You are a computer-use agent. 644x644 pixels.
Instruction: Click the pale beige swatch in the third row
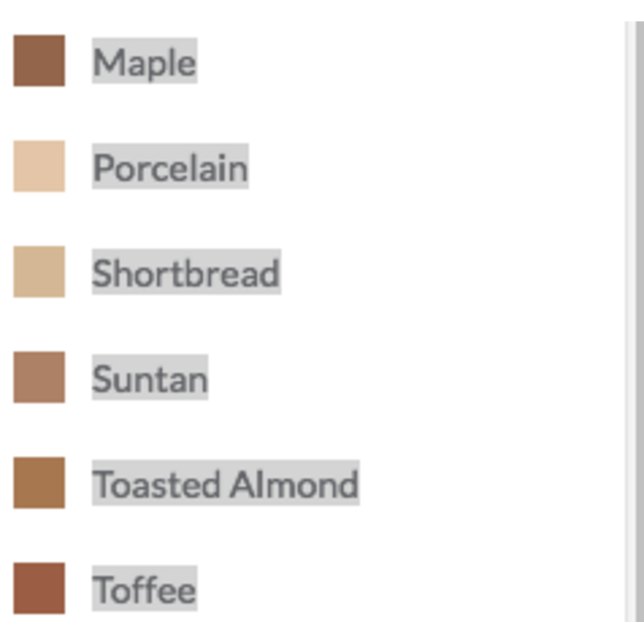[39, 272]
